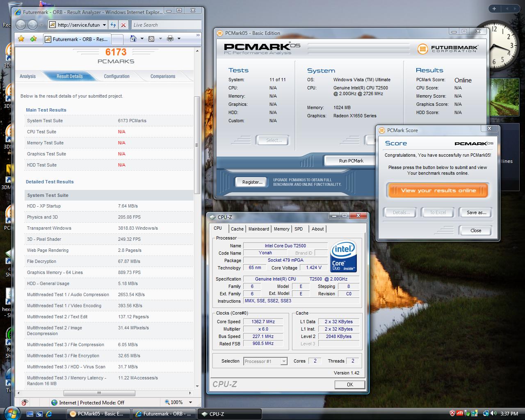Add page to Favorites icon
The image size is (525, 420).
click(34, 39)
